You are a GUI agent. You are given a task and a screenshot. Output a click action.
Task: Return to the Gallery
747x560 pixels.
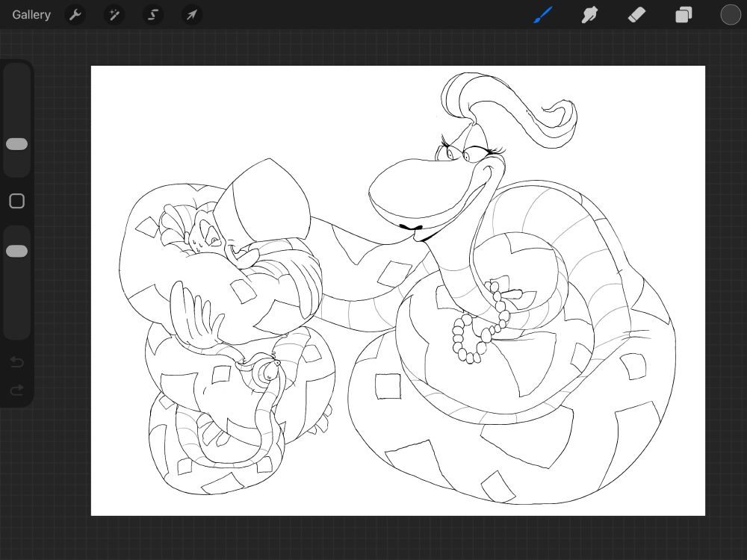coord(31,15)
